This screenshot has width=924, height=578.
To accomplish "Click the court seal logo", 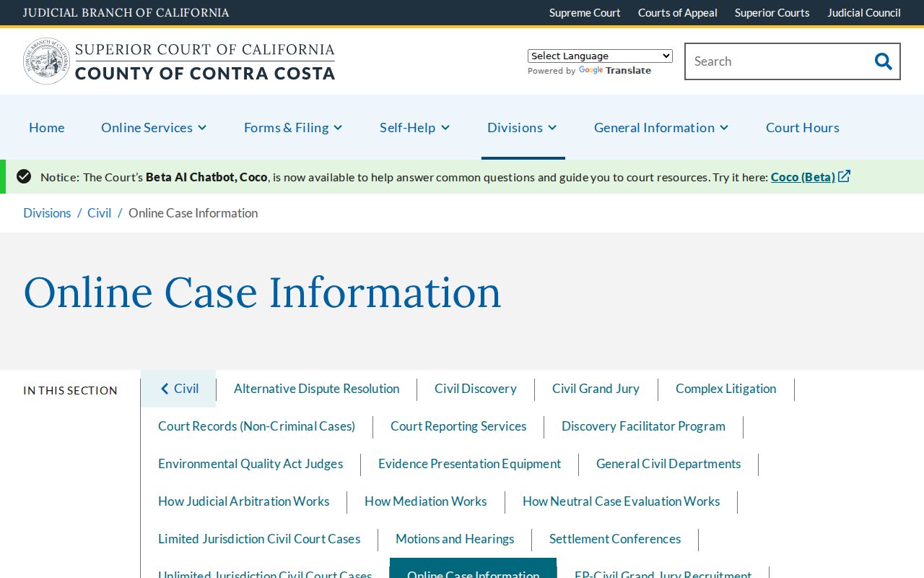I will (47, 61).
